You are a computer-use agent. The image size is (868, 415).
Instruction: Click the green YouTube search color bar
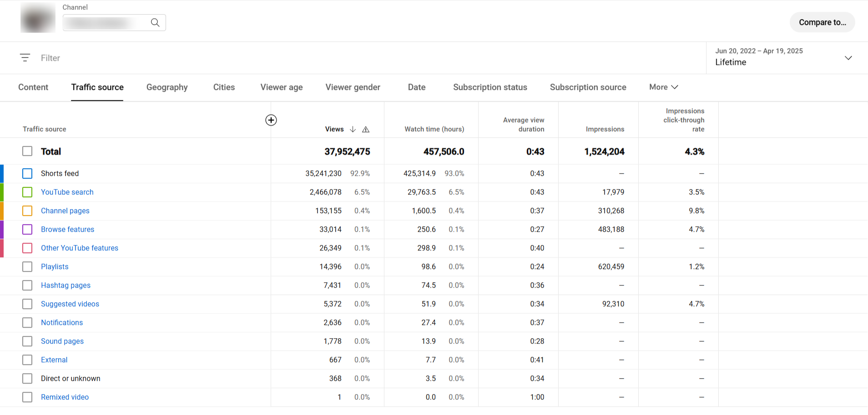(2, 192)
